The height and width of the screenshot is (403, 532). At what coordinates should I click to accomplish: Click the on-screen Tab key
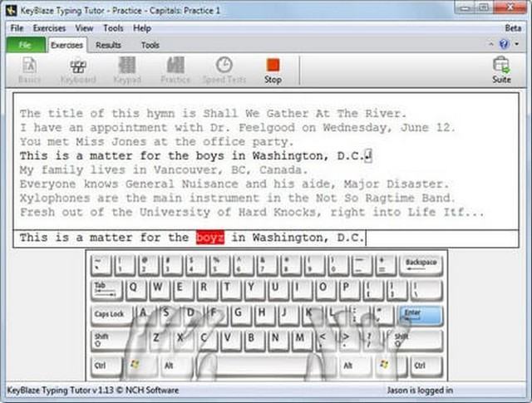click(x=107, y=290)
